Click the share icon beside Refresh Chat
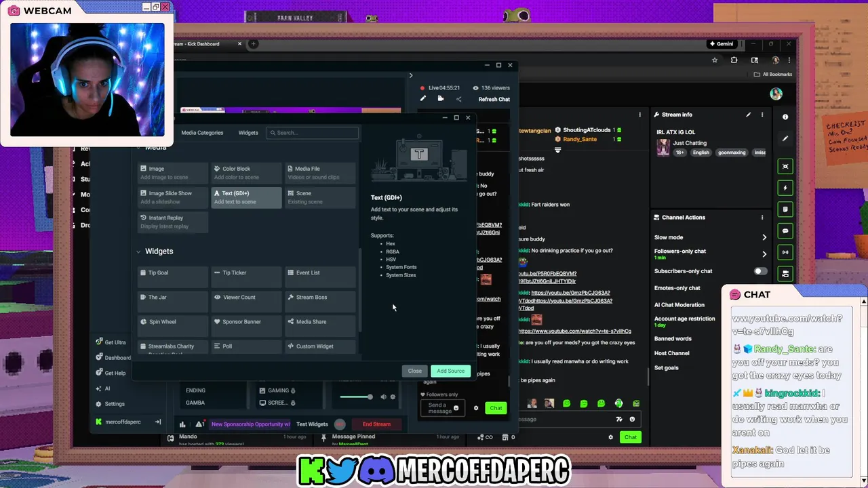 (x=458, y=99)
